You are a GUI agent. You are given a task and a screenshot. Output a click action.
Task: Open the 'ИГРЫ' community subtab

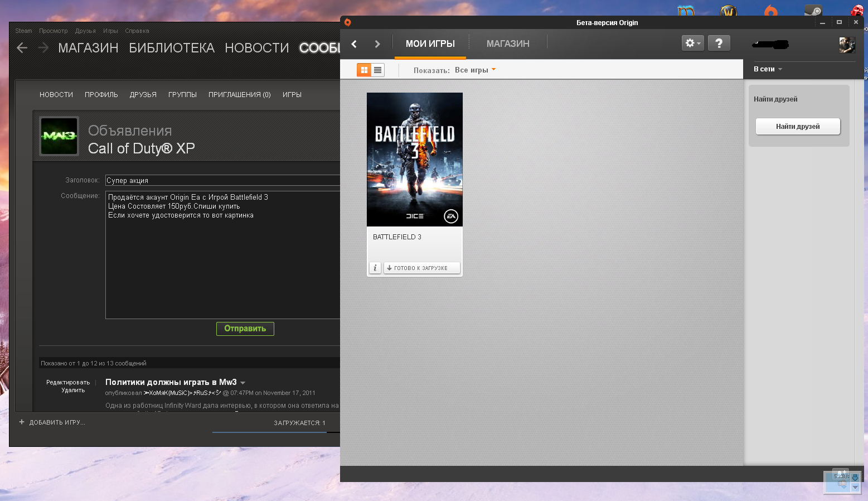(292, 95)
